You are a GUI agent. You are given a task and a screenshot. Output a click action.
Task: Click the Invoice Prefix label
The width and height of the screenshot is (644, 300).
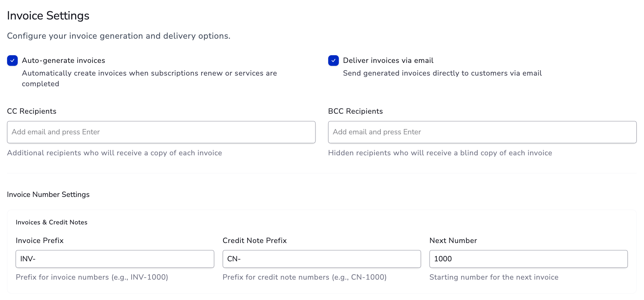pos(40,241)
